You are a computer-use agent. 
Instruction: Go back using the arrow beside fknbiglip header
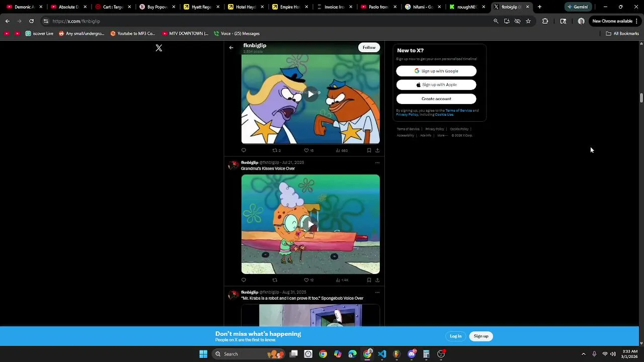(231, 48)
